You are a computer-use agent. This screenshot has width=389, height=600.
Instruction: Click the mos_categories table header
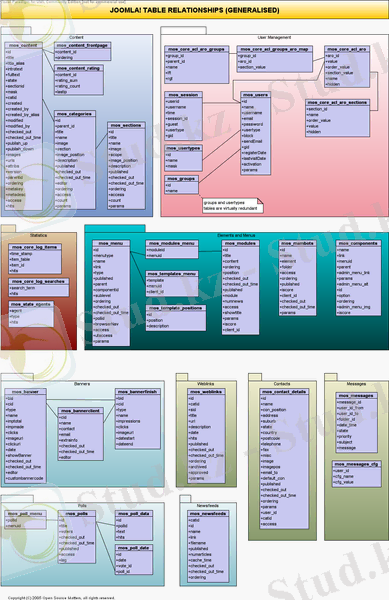coord(75,114)
